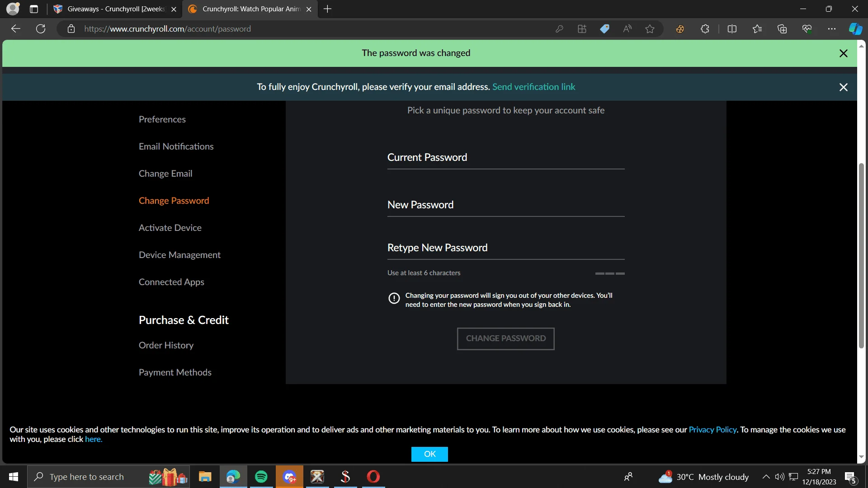Open File Explorer from taskbar

(x=205, y=477)
